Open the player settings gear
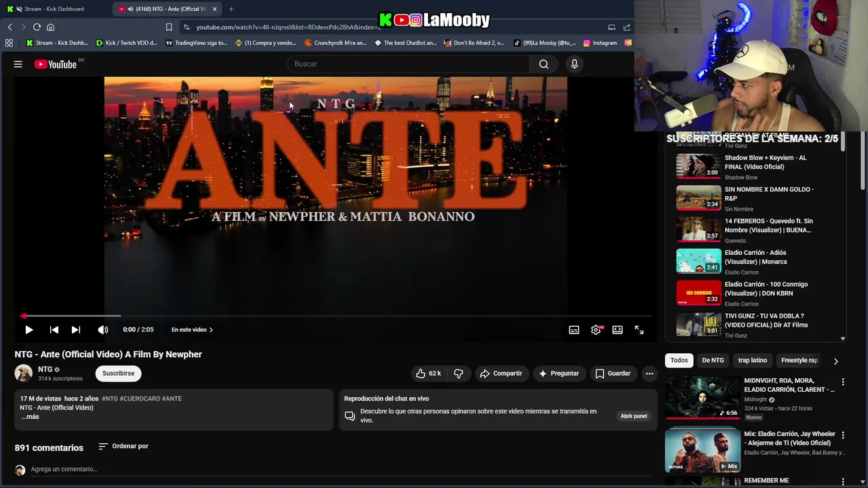Screen dimensions: 868x488 [x=595, y=329]
